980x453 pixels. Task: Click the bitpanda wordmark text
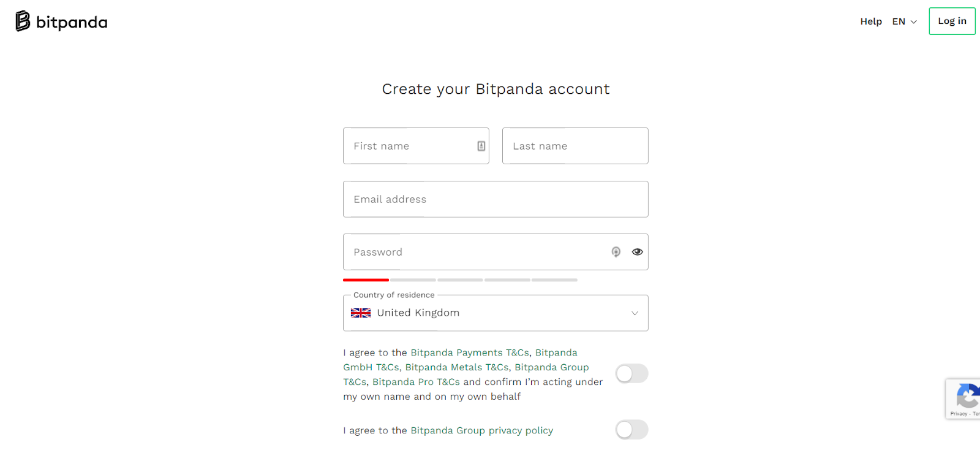(x=72, y=23)
